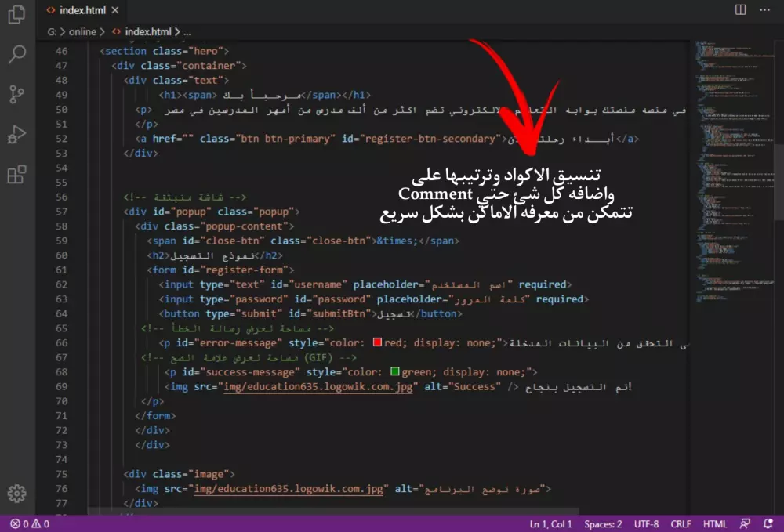Open the Explorer sidebar icon
The height and width of the screenshot is (532, 784).
17,16
